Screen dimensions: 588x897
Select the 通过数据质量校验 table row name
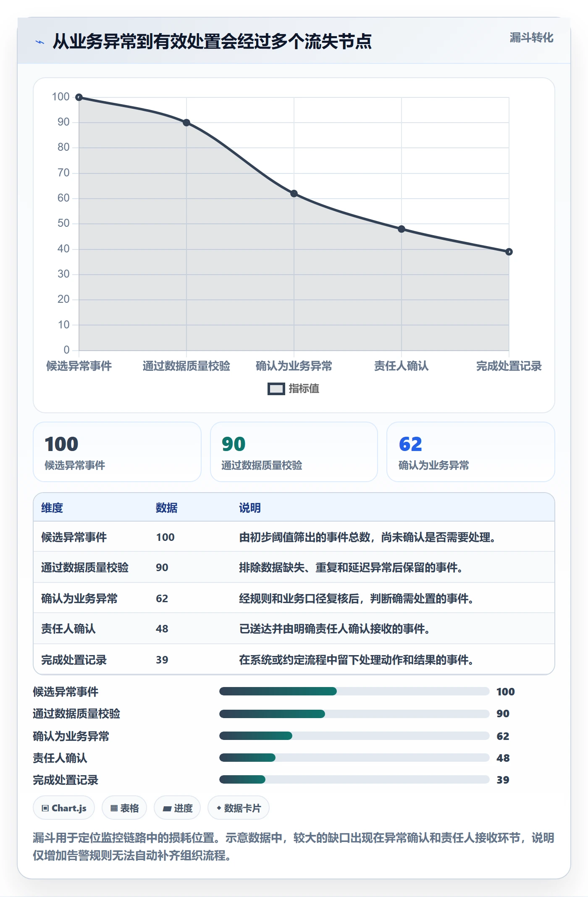click(85, 567)
